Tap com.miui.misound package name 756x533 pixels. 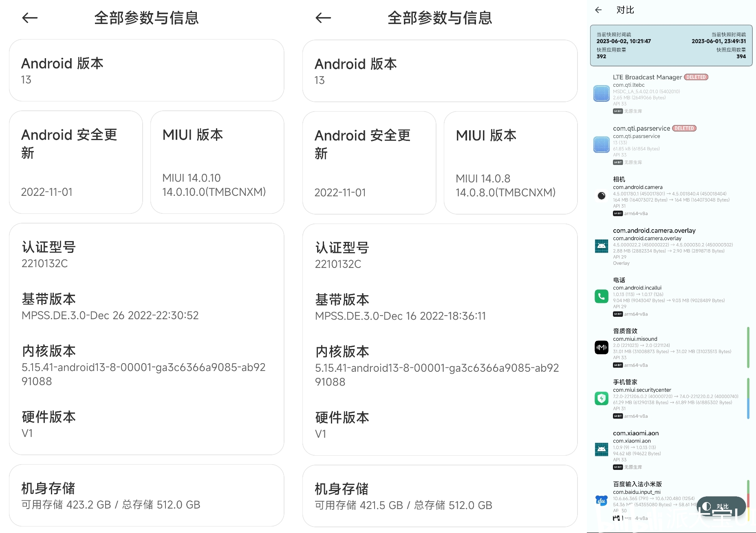tap(635, 339)
